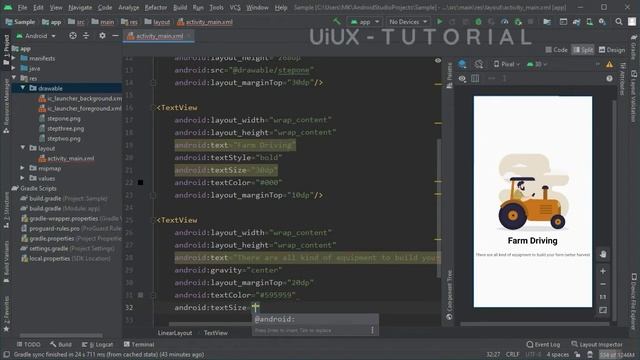Select the @android: autocomplete suggestion
Image resolution: width=640 pixels, height=360 pixels.
pos(315,319)
